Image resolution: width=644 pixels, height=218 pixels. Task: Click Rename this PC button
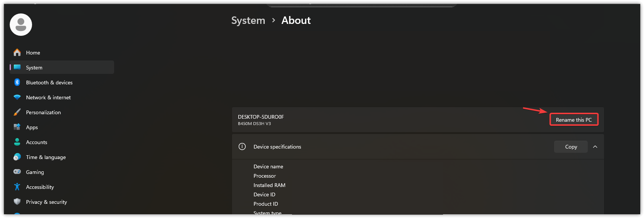point(574,119)
